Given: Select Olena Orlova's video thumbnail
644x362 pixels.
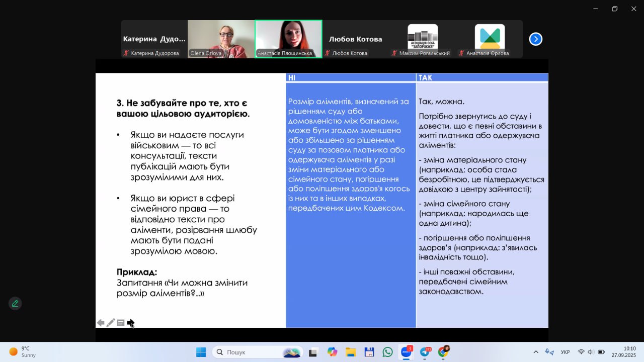Looking at the screenshot, I should [x=221, y=39].
